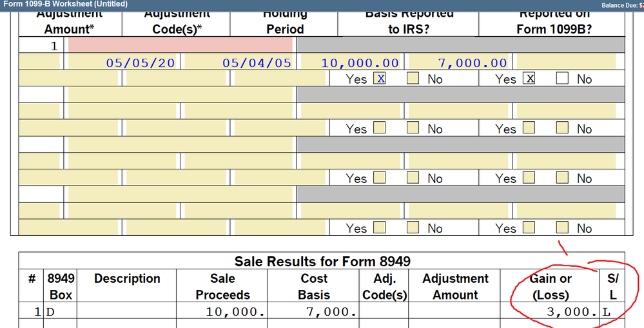
Task: Check No for Basis Reported to IRS, last entry
Action: click(413, 227)
